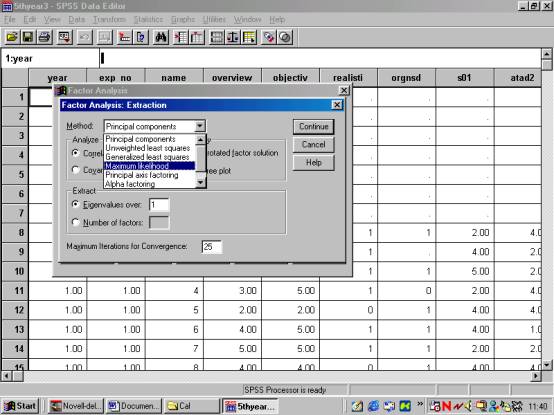Click the horizontal scrollbar right arrow
The width and height of the screenshot is (554, 415).
(x=536, y=376)
